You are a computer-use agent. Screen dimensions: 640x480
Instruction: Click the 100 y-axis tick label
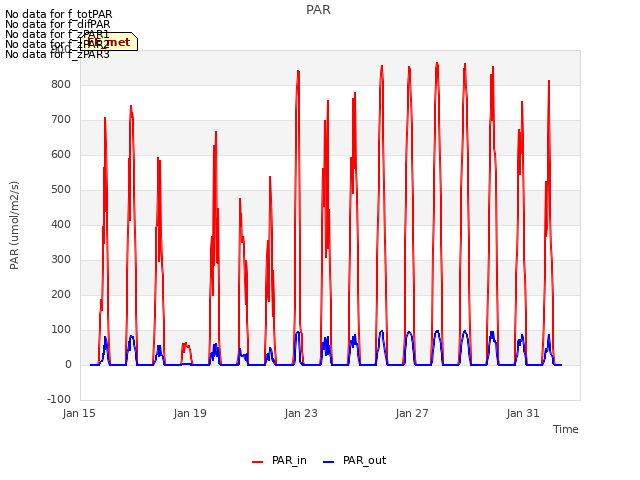coord(61,330)
